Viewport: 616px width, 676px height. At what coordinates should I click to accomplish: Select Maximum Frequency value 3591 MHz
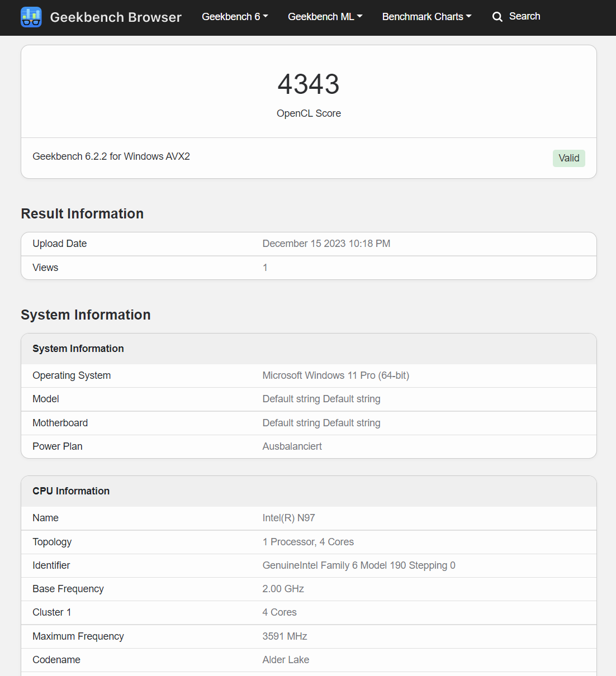[x=285, y=636]
